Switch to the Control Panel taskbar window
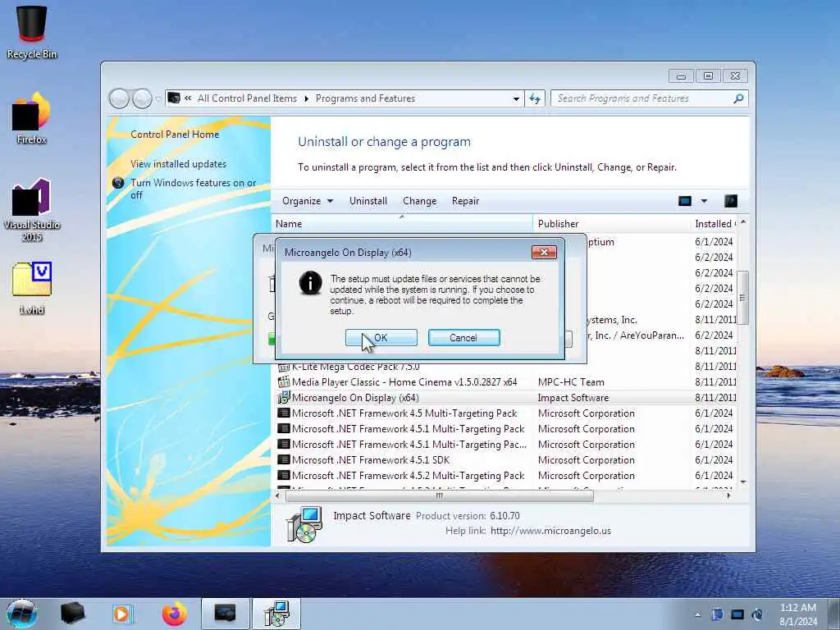This screenshot has height=630, width=840. pos(225,614)
